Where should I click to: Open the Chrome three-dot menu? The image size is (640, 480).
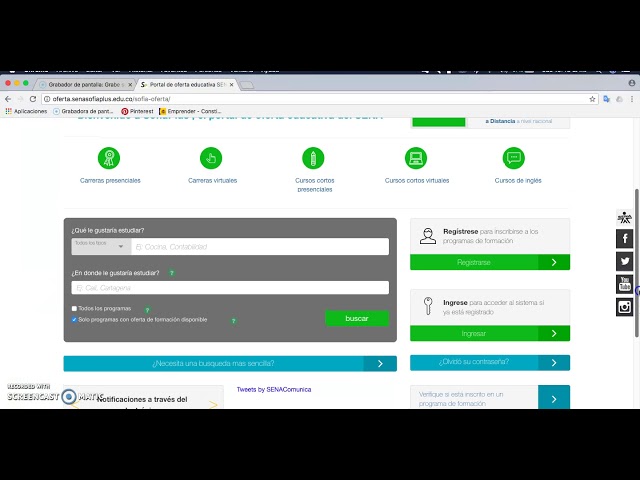[632, 99]
